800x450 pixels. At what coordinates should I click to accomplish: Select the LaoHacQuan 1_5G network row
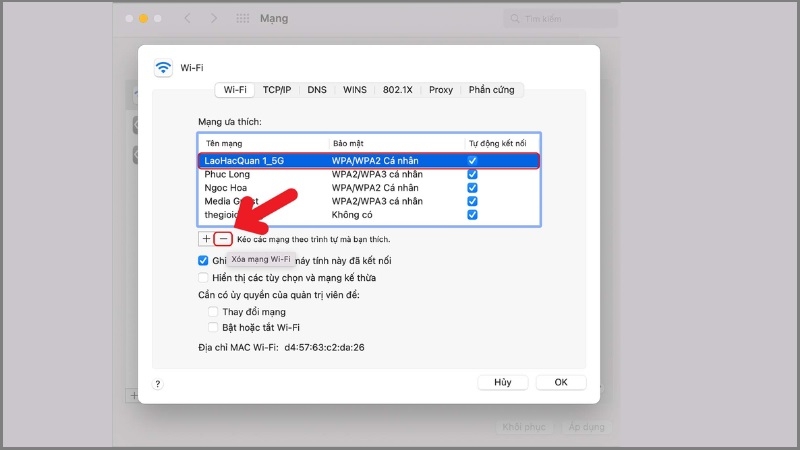(369, 160)
